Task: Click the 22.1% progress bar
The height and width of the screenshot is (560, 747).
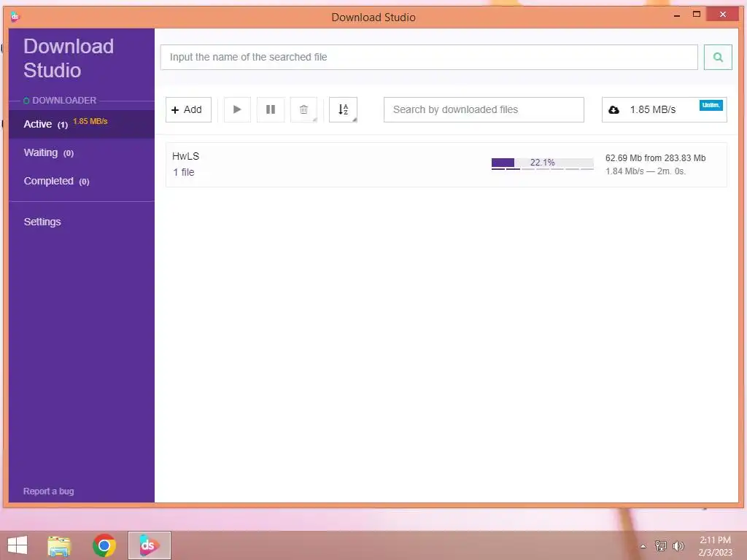Action: point(542,163)
